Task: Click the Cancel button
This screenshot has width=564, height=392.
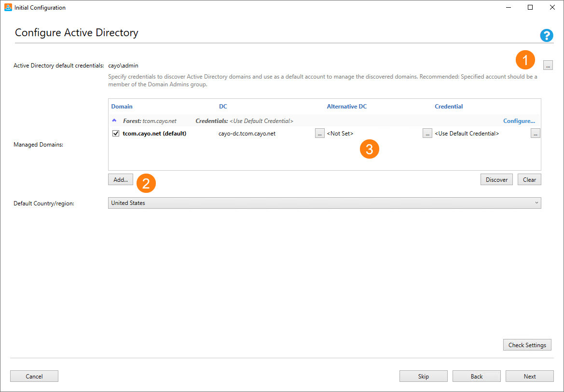Action: tap(34, 376)
